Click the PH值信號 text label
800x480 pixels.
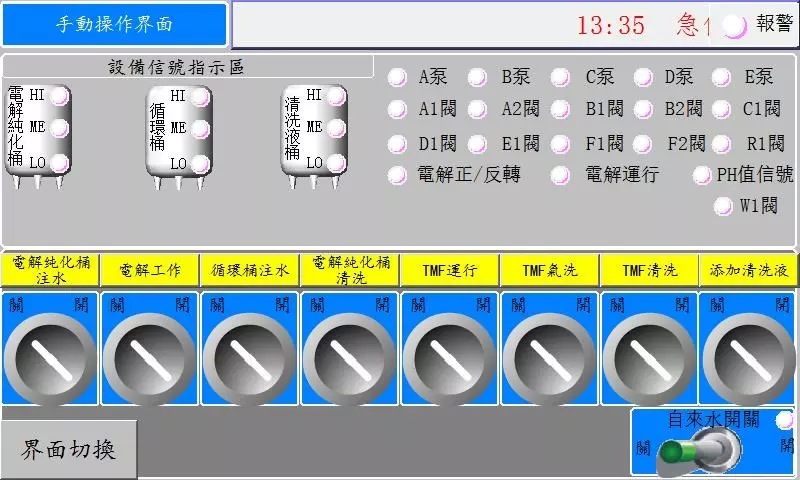pos(755,175)
